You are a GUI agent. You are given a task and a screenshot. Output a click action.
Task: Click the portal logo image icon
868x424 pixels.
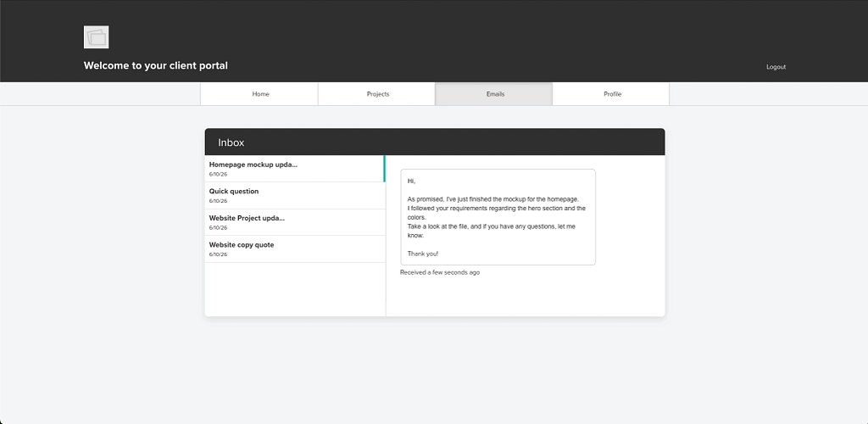pyautogui.click(x=97, y=37)
